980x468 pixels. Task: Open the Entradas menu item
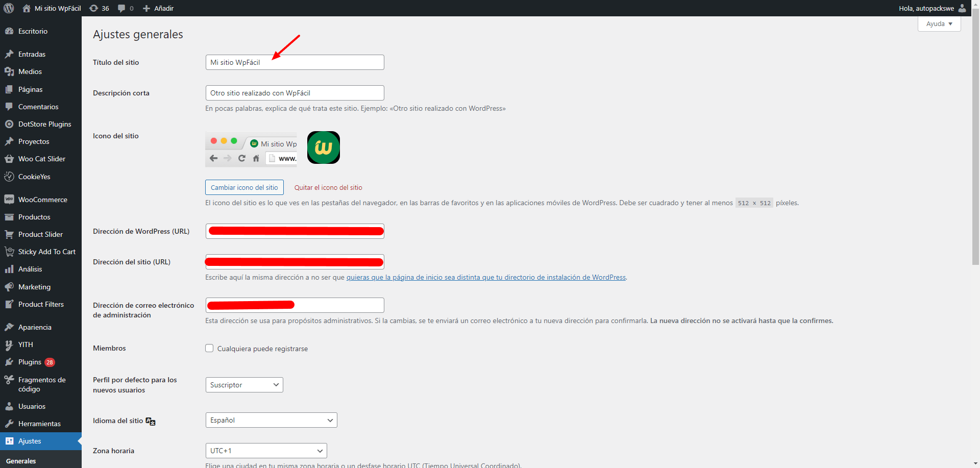pos(41,54)
